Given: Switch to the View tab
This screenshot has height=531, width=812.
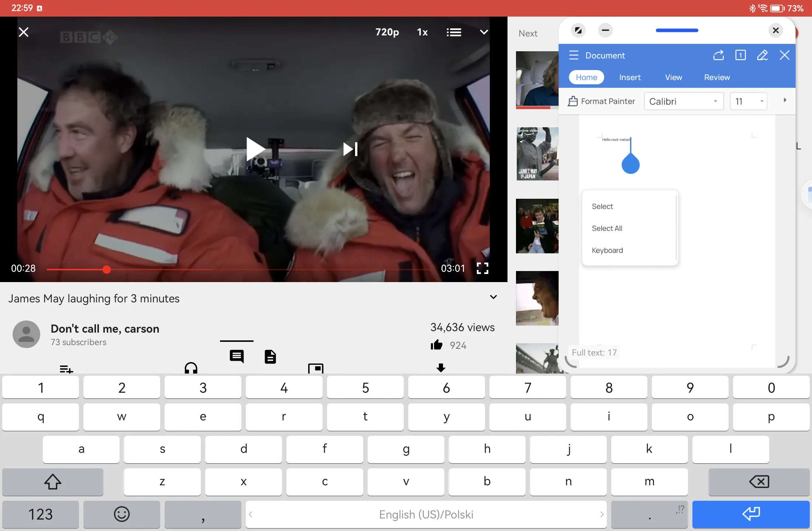Looking at the screenshot, I should (x=673, y=77).
